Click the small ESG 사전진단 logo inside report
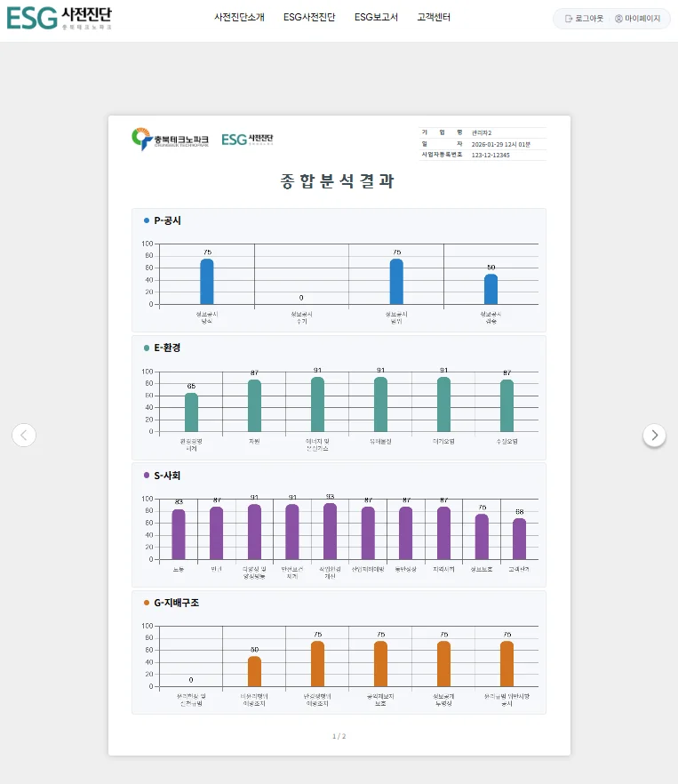Image resolution: width=678 pixels, height=784 pixels. click(x=248, y=139)
